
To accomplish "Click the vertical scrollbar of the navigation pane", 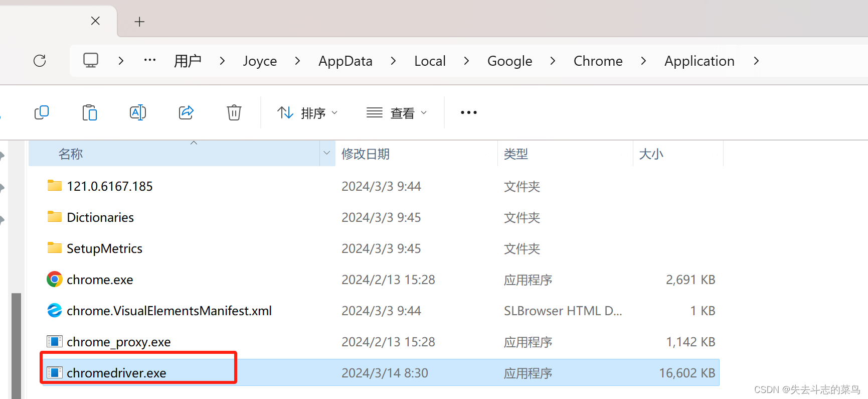I will tap(16, 345).
